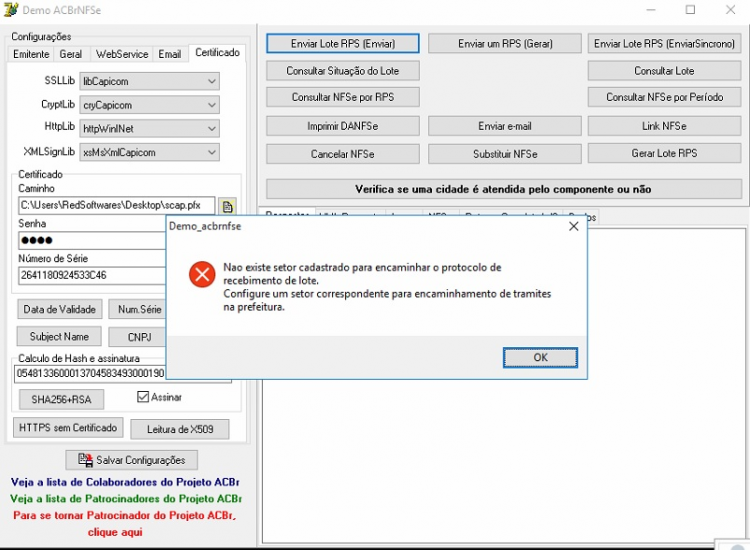
Task: Open the WebService tab
Action: [122, 54]
